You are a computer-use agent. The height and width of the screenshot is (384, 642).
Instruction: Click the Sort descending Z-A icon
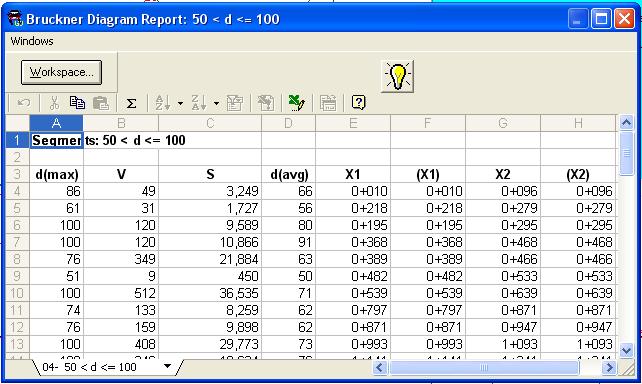(199, 103)
